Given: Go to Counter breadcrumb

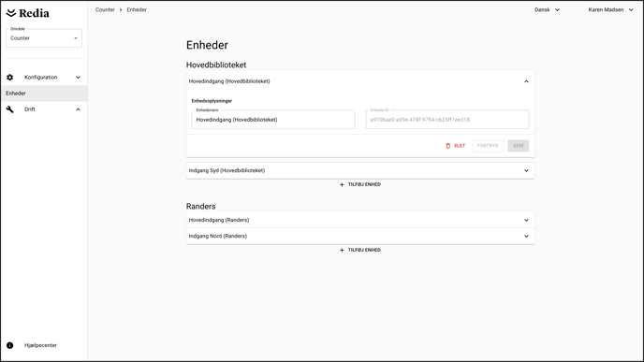Looking at the screenshot, I should pos(105,10).
